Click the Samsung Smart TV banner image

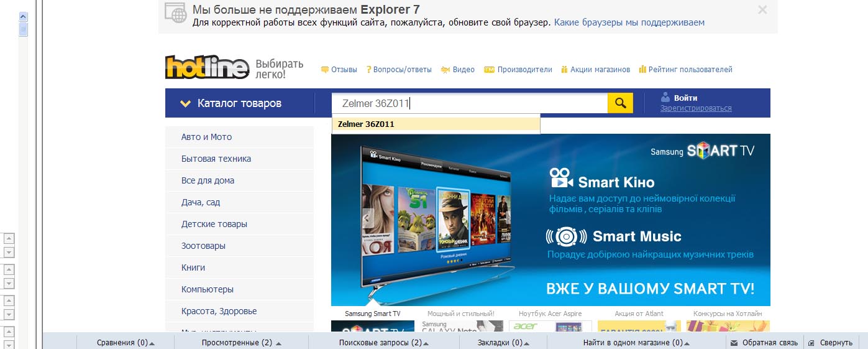click(550, 220)
